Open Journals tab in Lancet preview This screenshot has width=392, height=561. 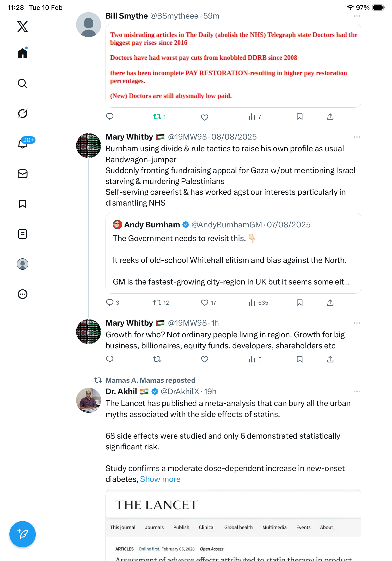pyautogui.click(x=154, y=527)
